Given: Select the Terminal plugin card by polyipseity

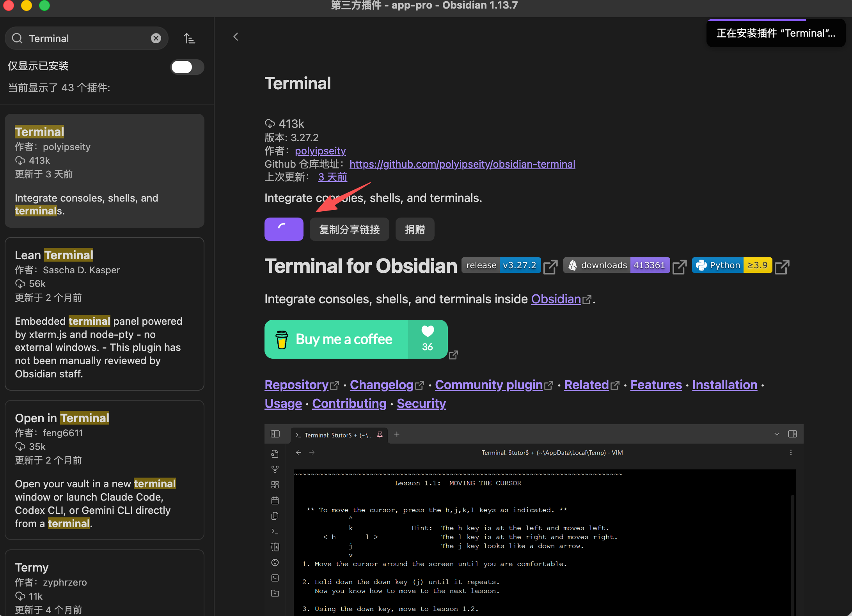Looking at the screenshot, I should (x=105, y=171).
